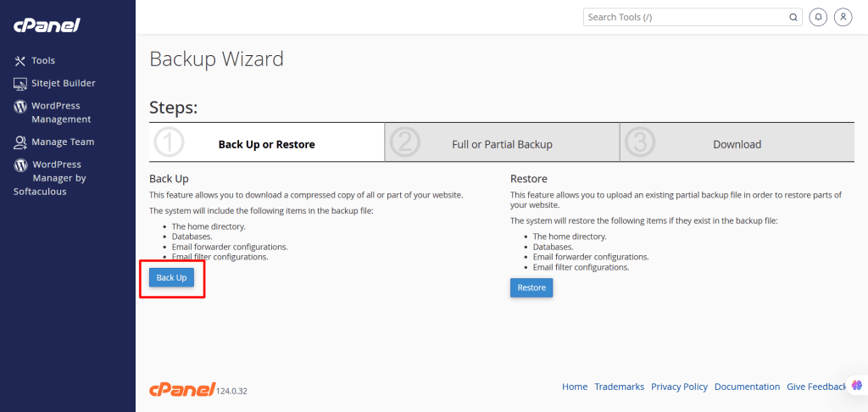Open the Trademarks footer link

tap(620, 387)
